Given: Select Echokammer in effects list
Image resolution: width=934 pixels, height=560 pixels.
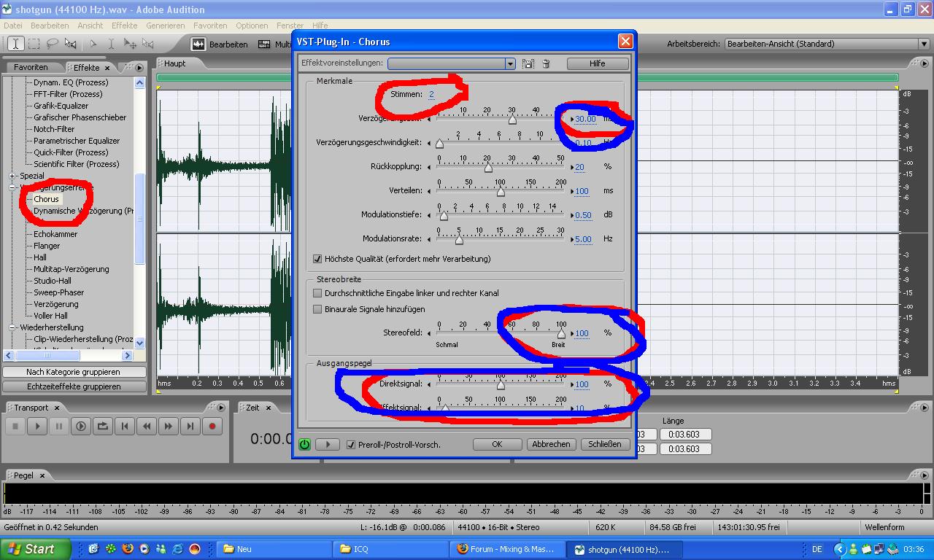Looking at the screenshot, I should point(55,234).
